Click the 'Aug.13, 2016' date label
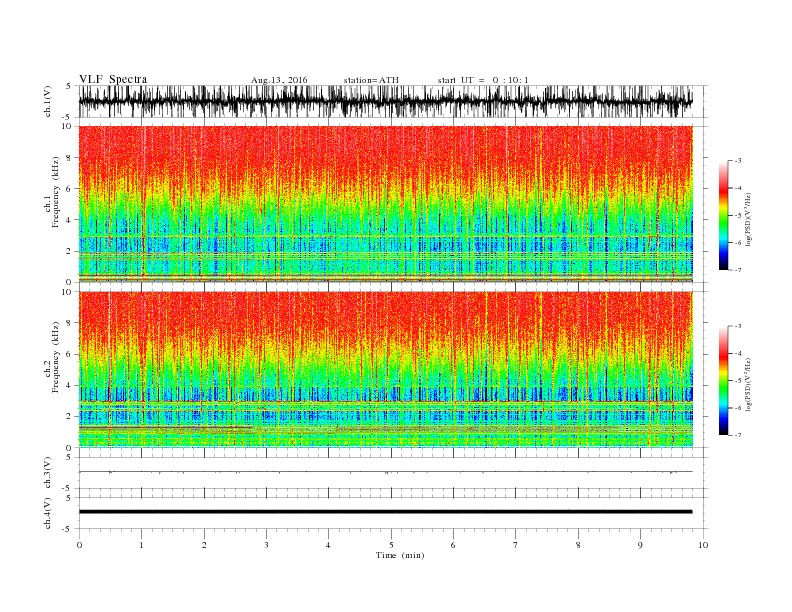 [x=279, y=80]
